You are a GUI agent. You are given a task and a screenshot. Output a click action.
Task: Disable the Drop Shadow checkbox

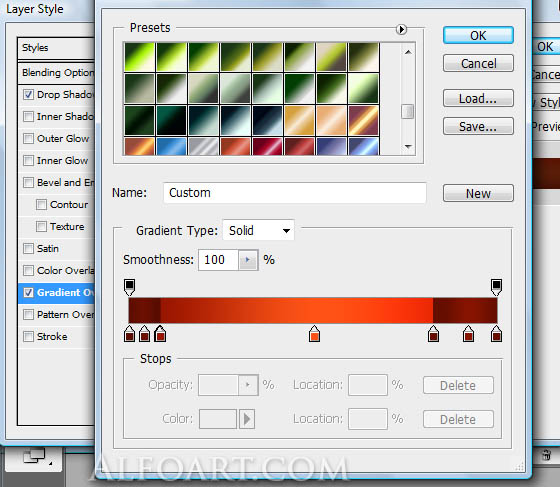tap(29, 95)
